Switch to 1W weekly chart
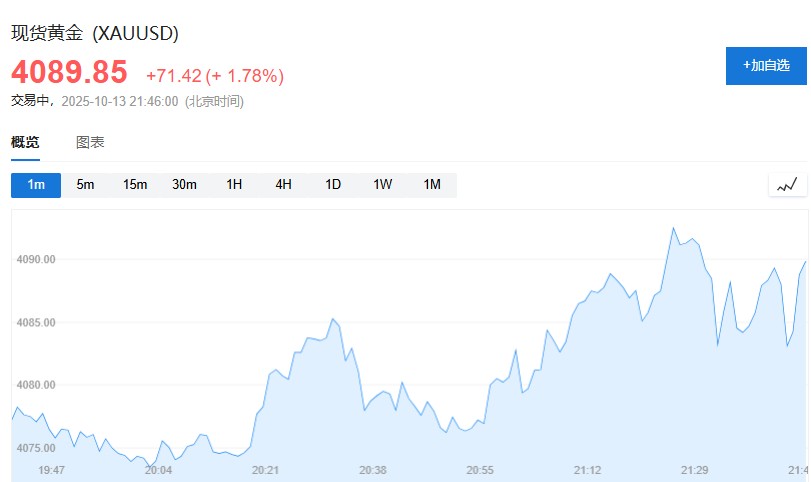Screen dimensions: 811x482 point(383,184)
